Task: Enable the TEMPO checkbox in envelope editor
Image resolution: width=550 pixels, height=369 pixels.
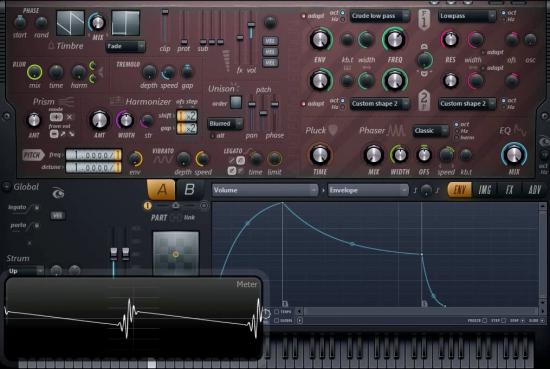Action: [276, 311]
